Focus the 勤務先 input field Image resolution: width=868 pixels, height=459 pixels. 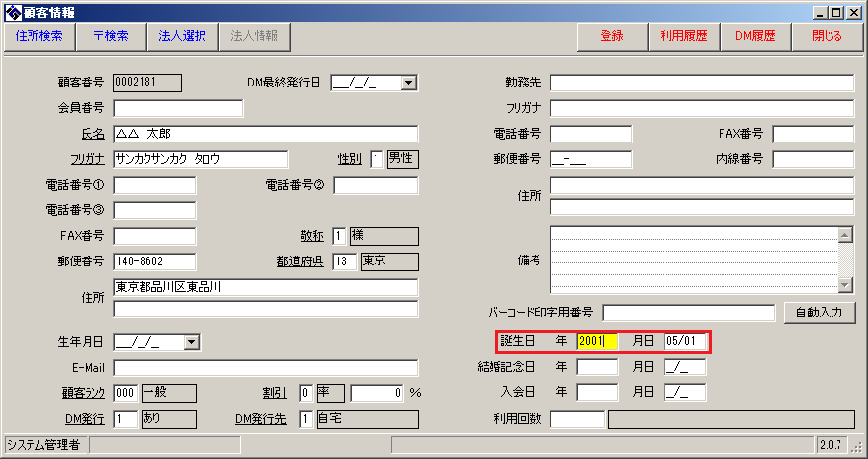[x=702, y=83]
